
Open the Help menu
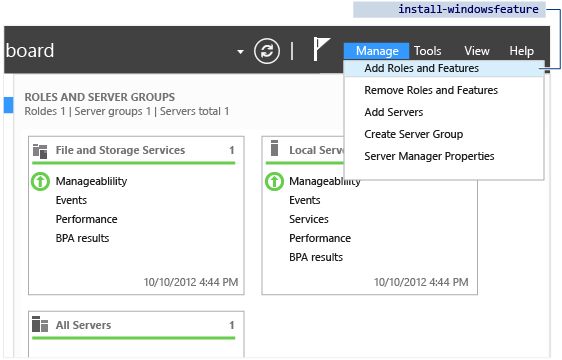[522, 51]
